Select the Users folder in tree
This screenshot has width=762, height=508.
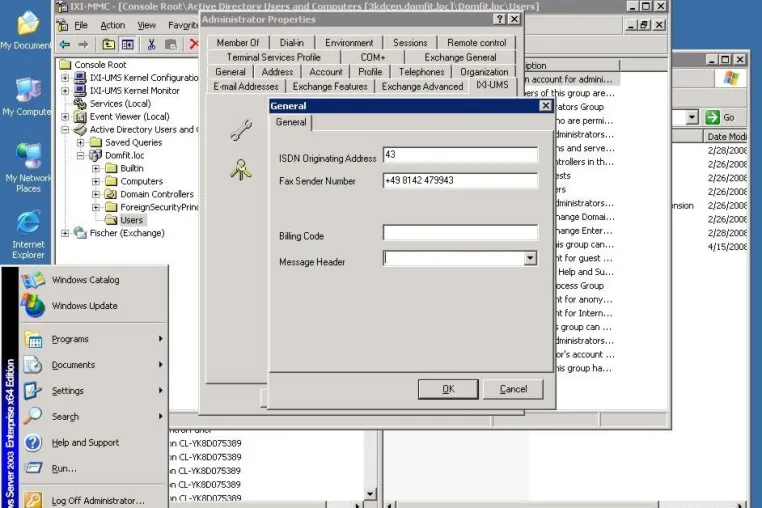(131, 220)
